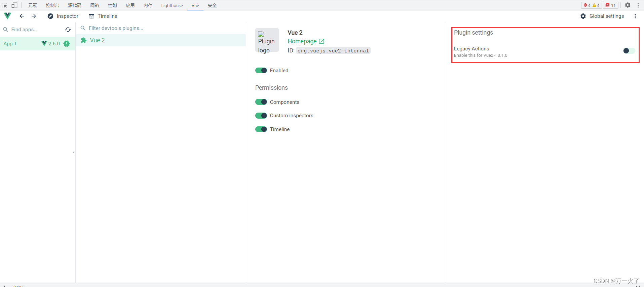
Task: Open the 源代码 devtools tab
Action: pyautogui.click(x=75, y=5)
